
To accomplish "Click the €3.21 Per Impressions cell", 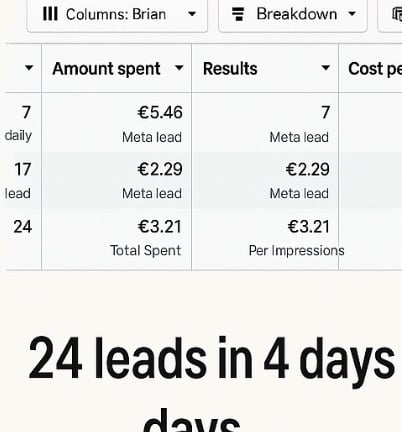I will pyautogui.click(x=265, y=239).
